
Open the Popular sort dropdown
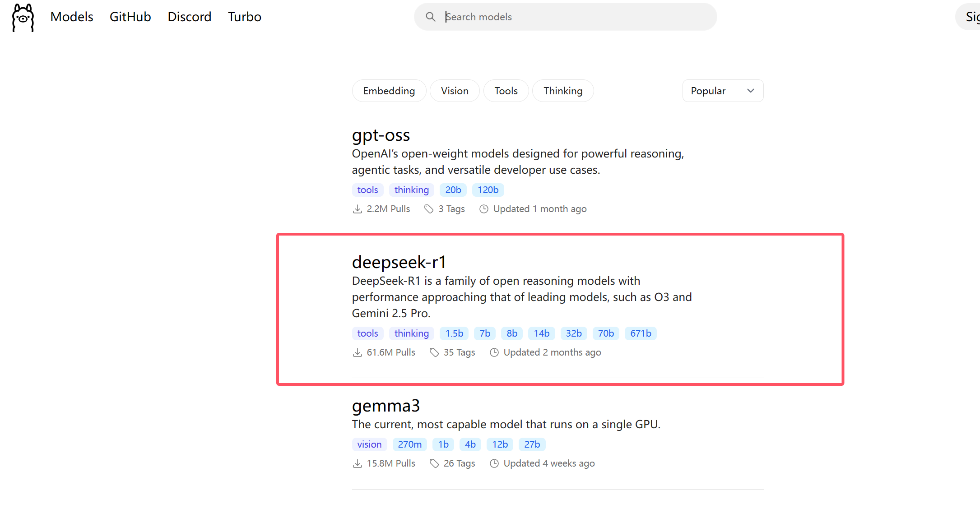[722, 91]
